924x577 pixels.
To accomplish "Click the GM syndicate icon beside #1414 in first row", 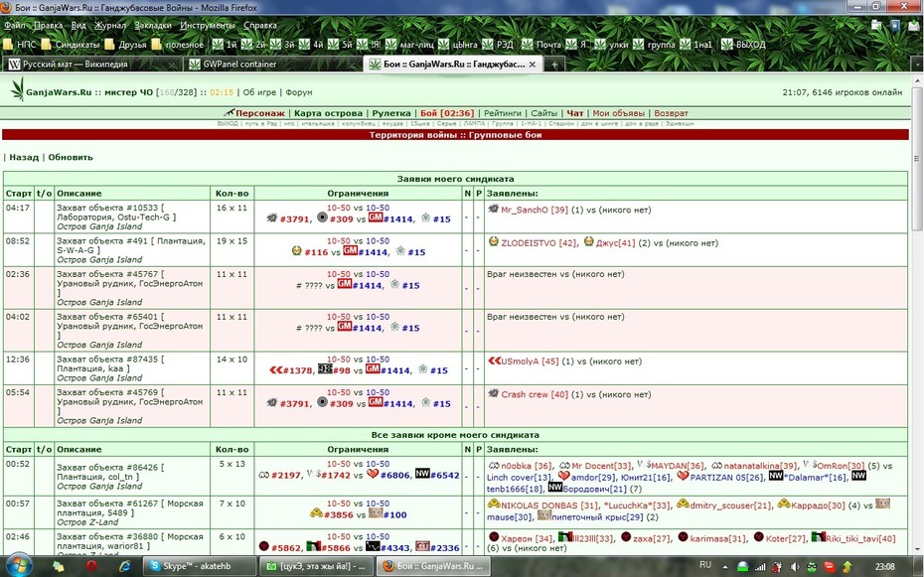I will (375, 217).
